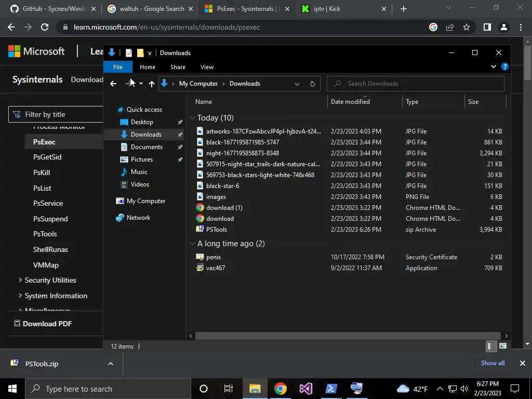Select My Computer in navigation pane
This screenshot has width=532, height=399.
pyautogui.click(x=146, y=201)
